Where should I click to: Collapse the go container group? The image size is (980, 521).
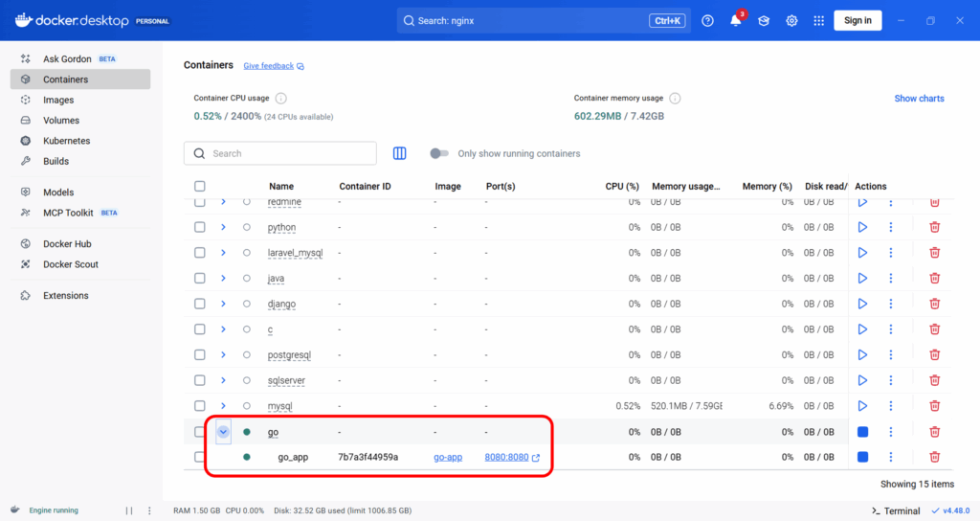[223, 432]
